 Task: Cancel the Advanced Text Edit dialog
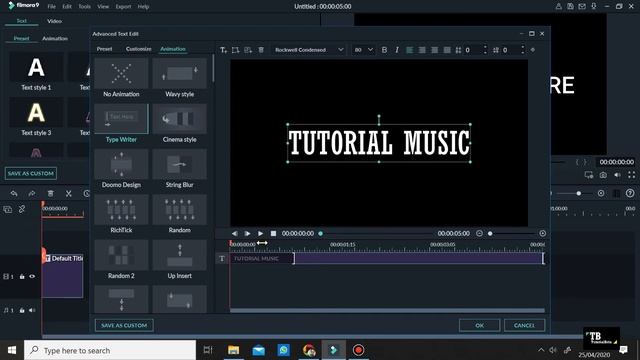(x=524, y=325)
